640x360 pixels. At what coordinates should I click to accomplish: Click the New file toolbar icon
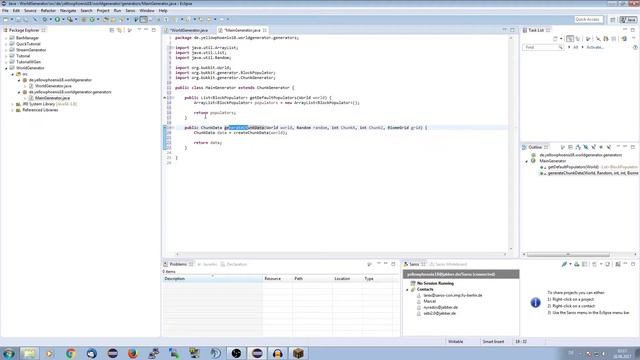click(5, 19)
